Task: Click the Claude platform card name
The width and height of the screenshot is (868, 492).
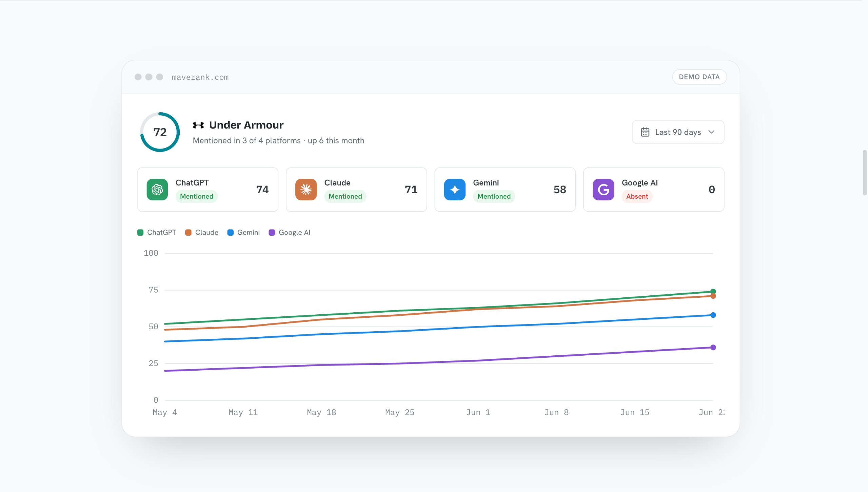Action: (337, 183)
